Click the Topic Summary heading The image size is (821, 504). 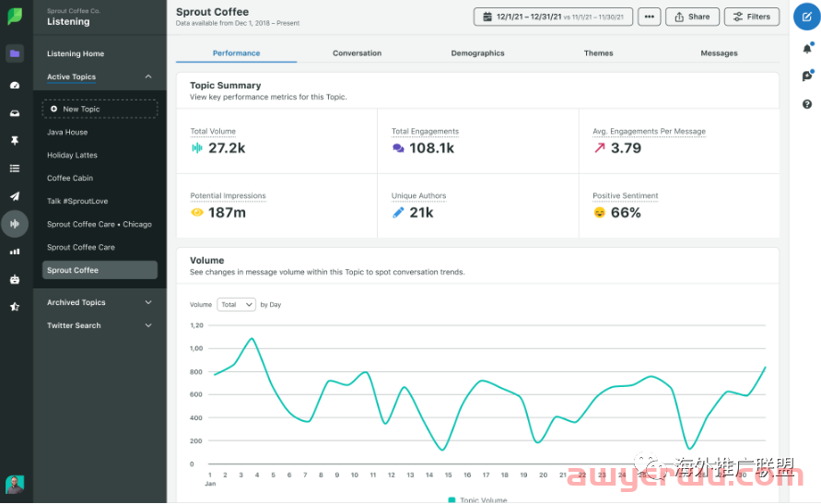pos(225,86)
